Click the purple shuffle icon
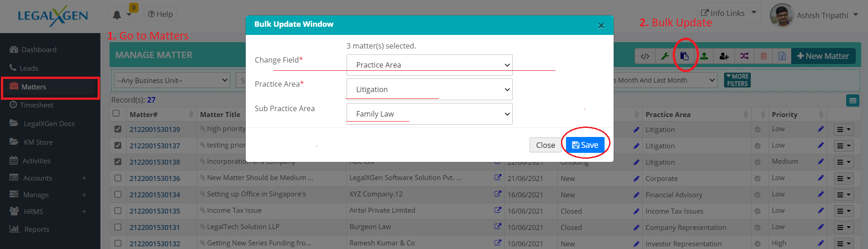 pyautogui.click(x=744, y=56)
